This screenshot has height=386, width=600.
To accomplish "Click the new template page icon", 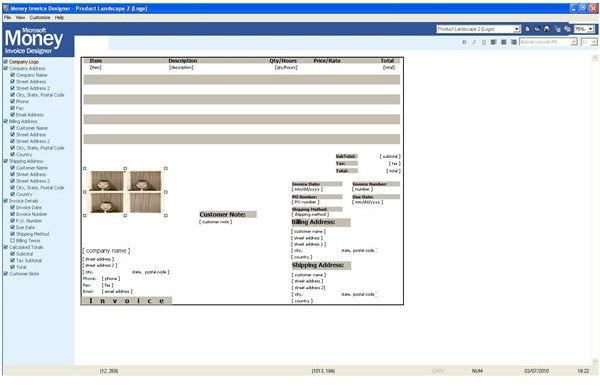I will (527, 29).
